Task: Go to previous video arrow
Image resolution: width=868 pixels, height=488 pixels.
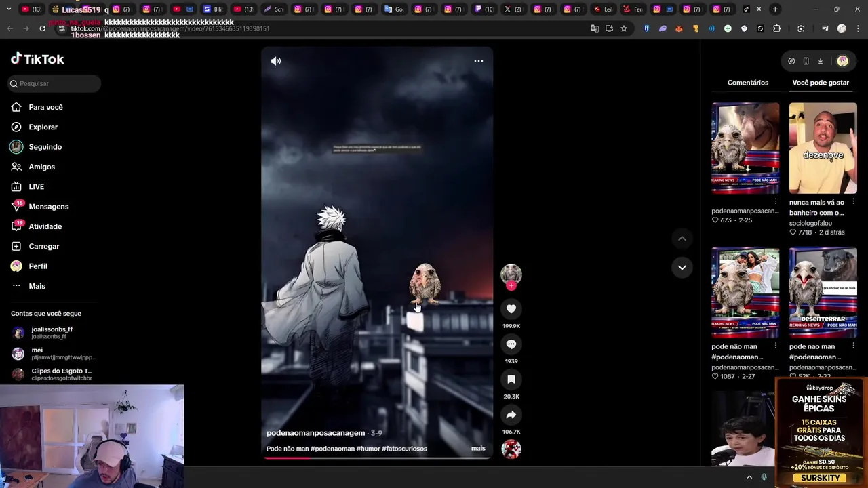Action: click(x=682, y=239)
